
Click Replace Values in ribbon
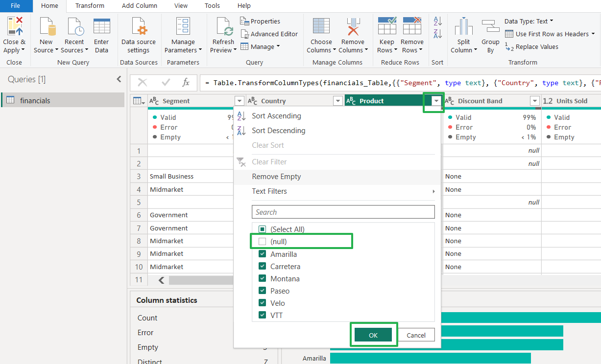coord(531,47)
